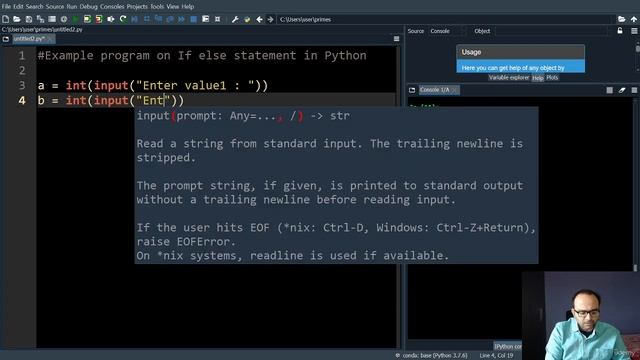Click the @ symbol toolbar icon
640x360 pixels.
click(64, 19)
